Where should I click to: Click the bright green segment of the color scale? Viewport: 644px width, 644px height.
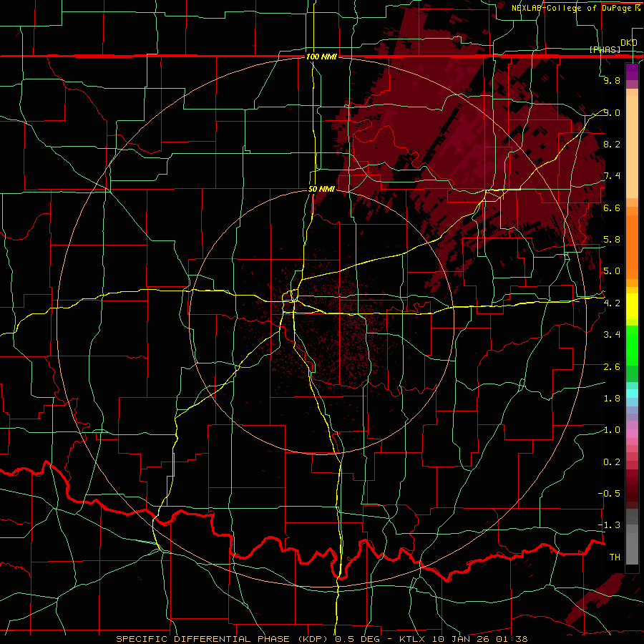pyautogui.click(x=632, y=346)
